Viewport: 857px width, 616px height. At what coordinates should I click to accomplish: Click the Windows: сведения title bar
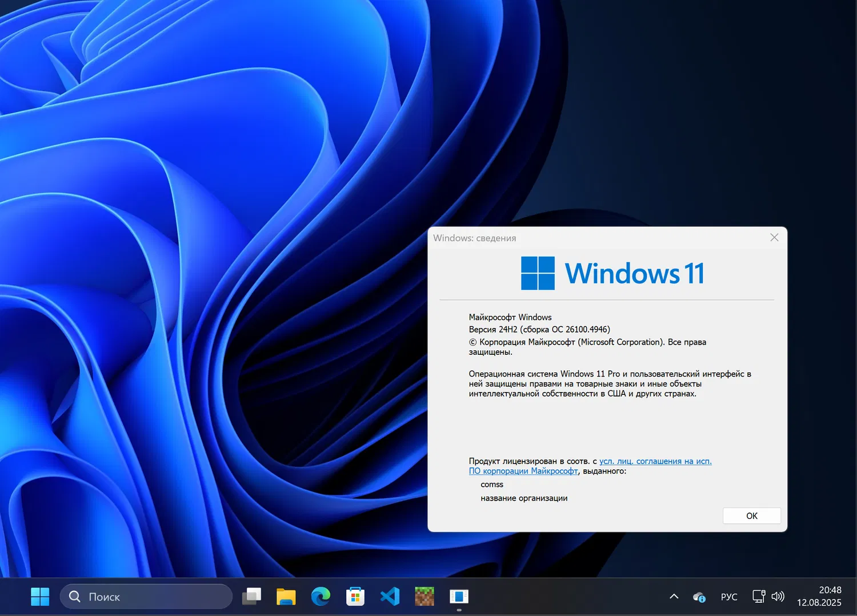pyautogui.click(x=474, y=238)
